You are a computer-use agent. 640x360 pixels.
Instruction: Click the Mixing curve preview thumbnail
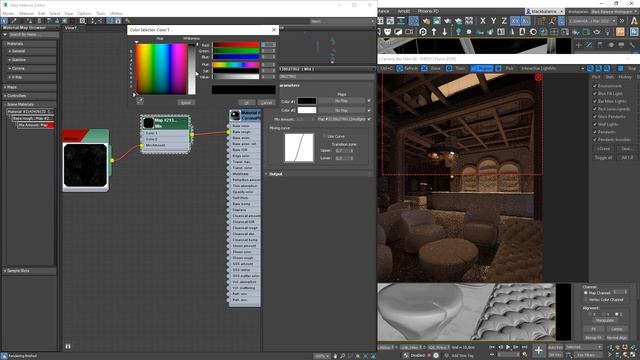click(x=299, y=148)
